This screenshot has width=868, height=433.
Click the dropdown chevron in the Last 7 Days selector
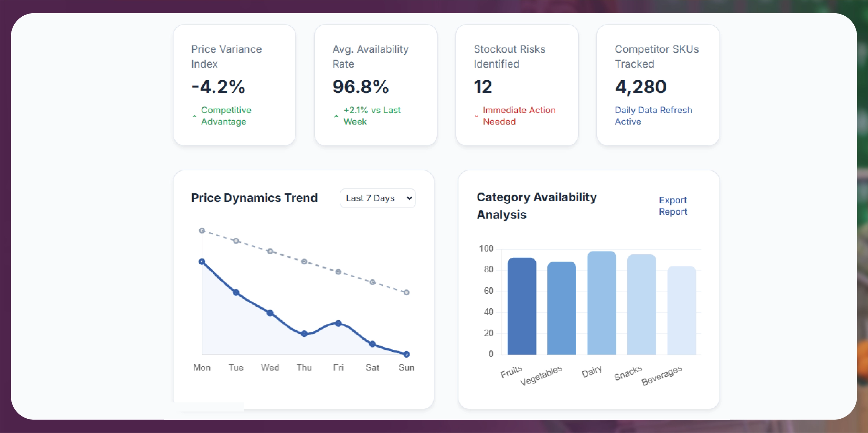click(x=409, y=198)
